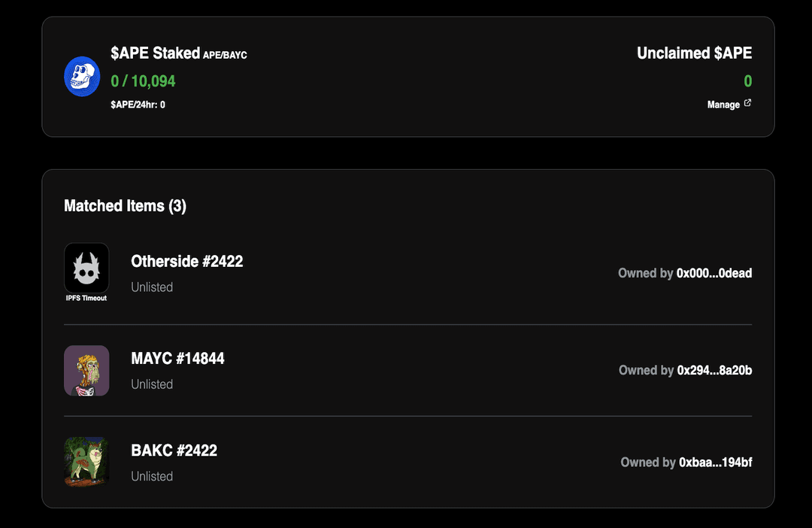Open owner address 0x294...8a20b

tap(714, 370)
